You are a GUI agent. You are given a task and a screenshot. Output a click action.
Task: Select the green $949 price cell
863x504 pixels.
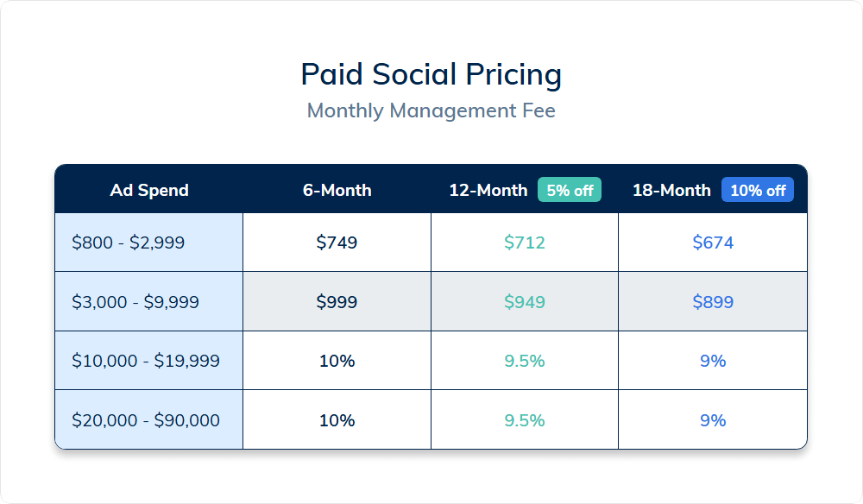point(525,302)
